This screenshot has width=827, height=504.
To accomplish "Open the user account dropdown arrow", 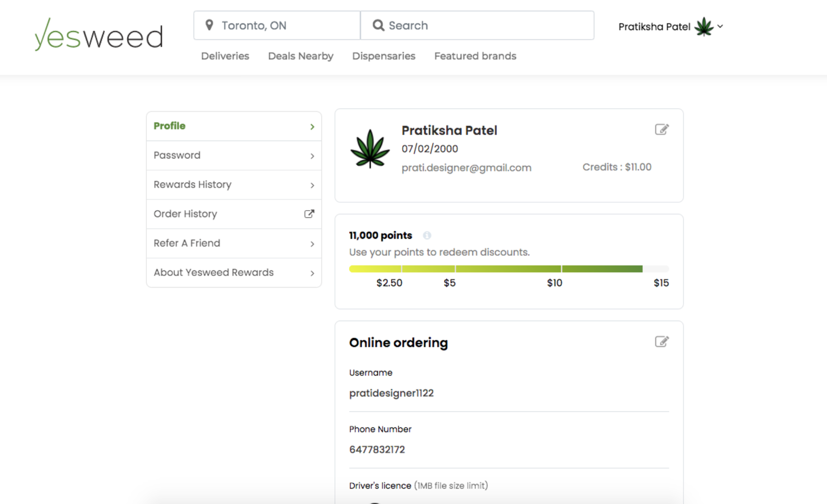I will [x=720, y=27].
